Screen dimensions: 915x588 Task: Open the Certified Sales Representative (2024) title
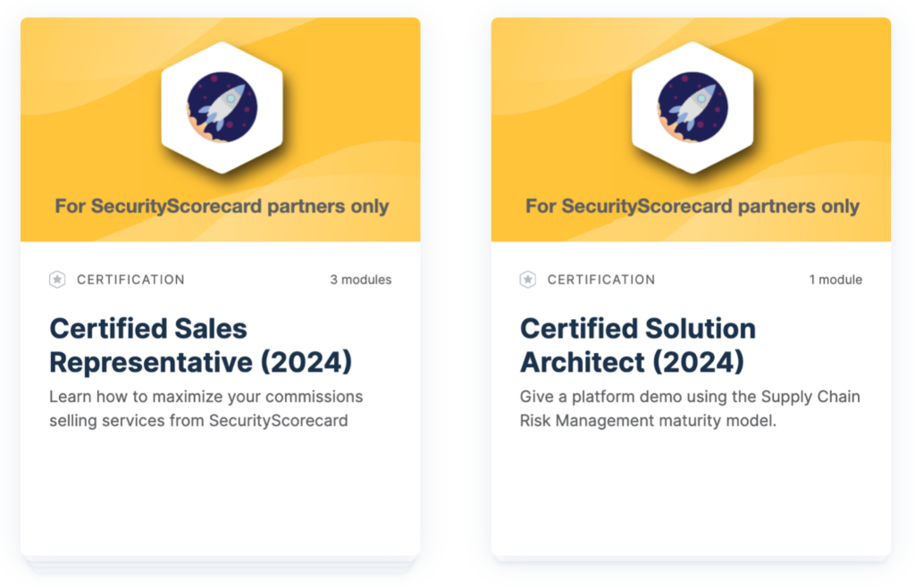pos(200,345)
